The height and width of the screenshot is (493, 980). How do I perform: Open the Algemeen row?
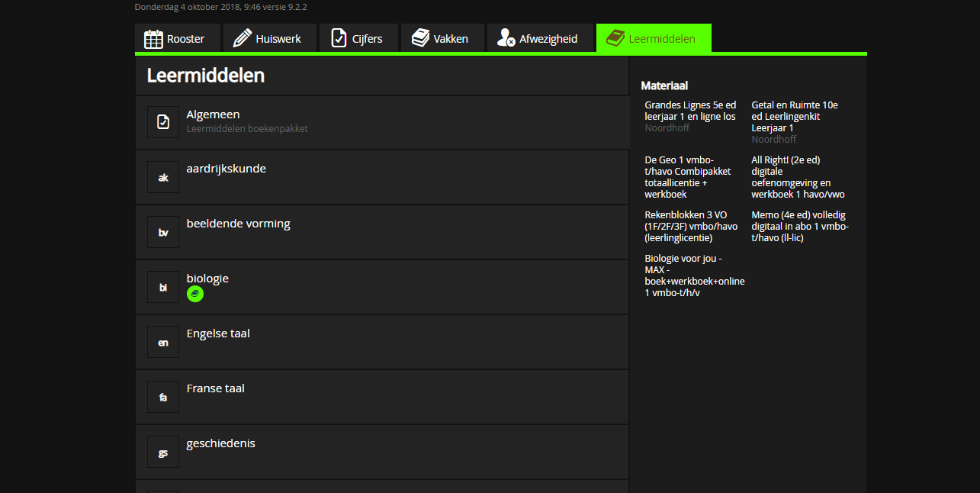(382, 122)
